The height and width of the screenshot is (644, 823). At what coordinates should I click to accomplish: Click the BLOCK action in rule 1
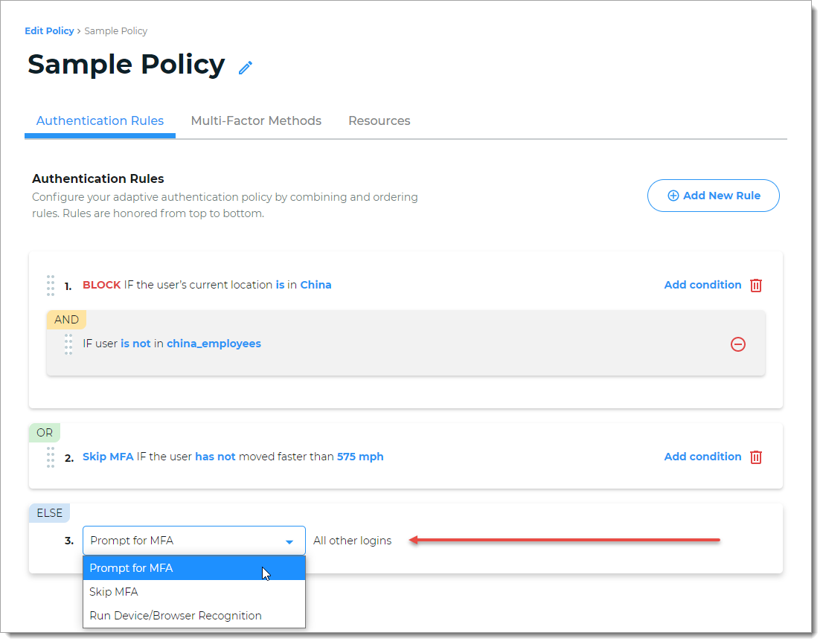(103, 285)
